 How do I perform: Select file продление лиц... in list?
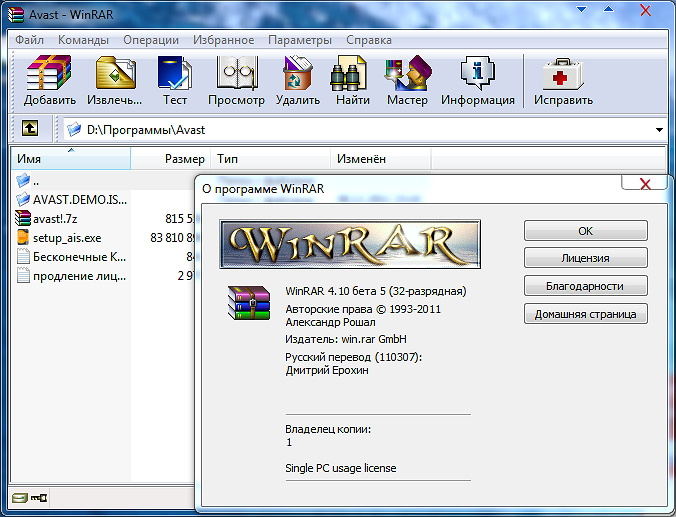pos(79,276)
